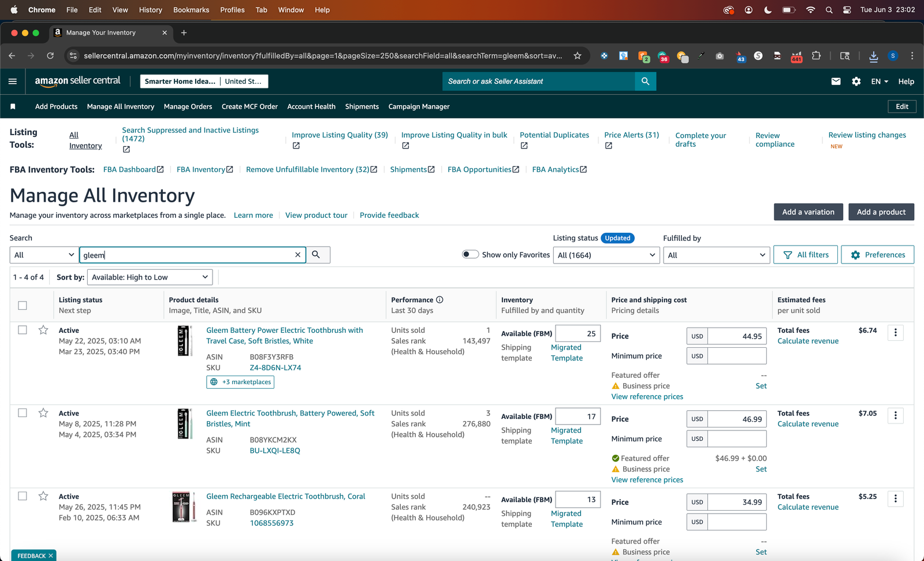Viewport: 924px width, 561px height.
Task: Open the History menu in macOS menu bar
Action: tap(150, 10)
